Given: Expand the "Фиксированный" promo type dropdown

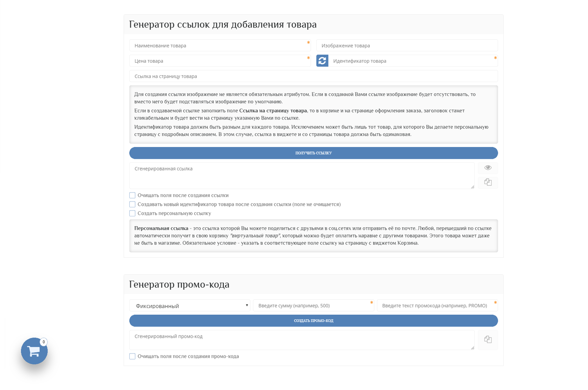Looking at the screenshot, I should (x=190, y=306).
